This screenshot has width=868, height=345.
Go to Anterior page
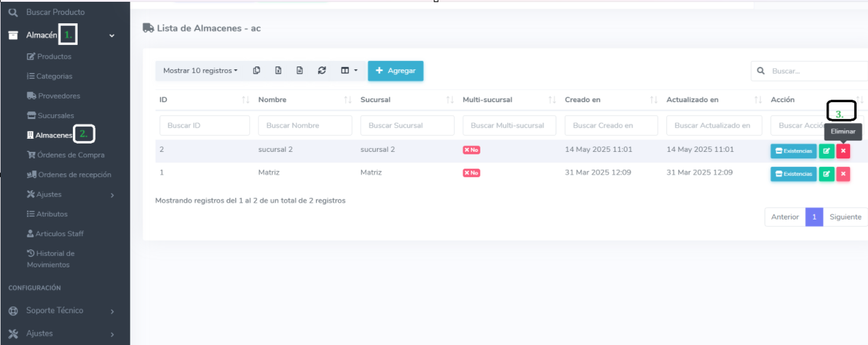tap(785, 217)
